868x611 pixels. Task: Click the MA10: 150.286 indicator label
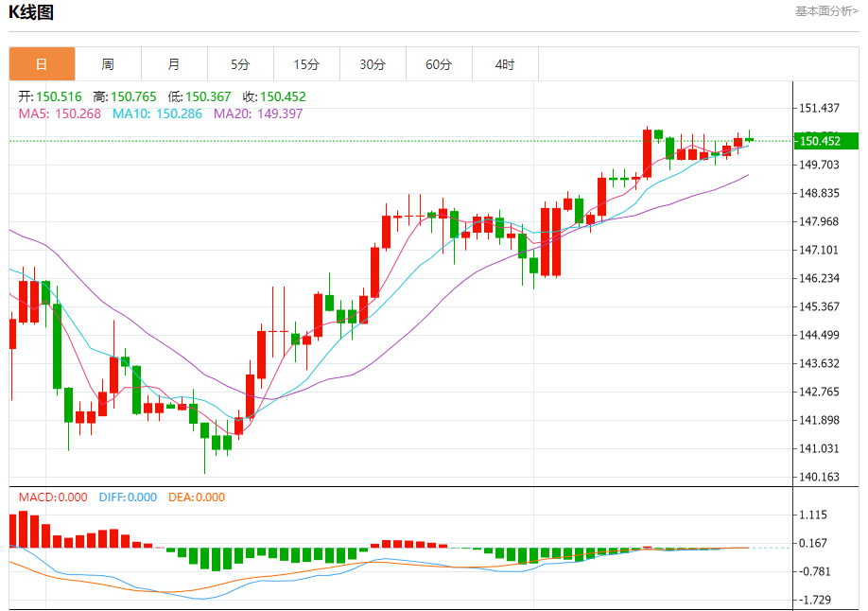[157, 114]
